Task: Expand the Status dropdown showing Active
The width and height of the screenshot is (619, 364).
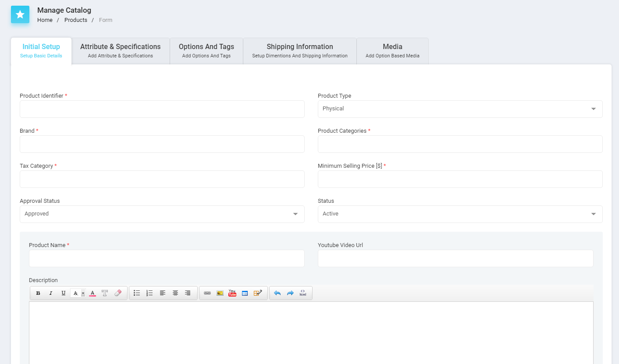Action: 593,214
